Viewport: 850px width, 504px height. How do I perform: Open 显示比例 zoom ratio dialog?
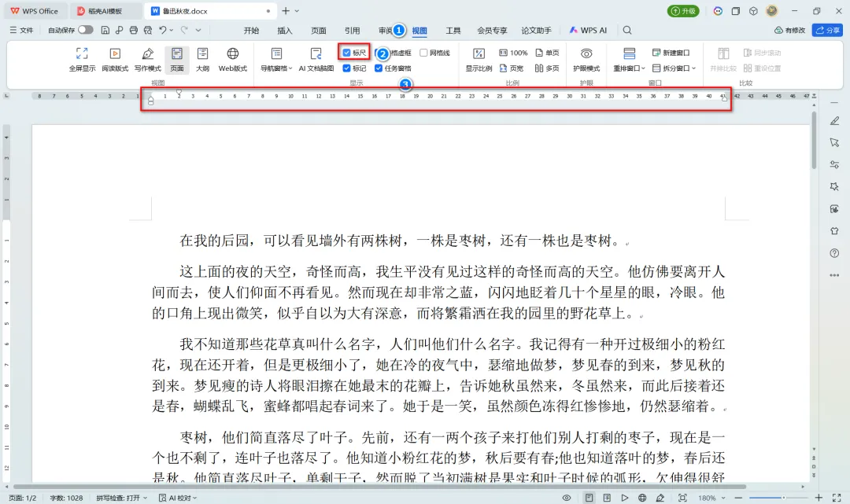pyautogui.click(x=479, y=59)
